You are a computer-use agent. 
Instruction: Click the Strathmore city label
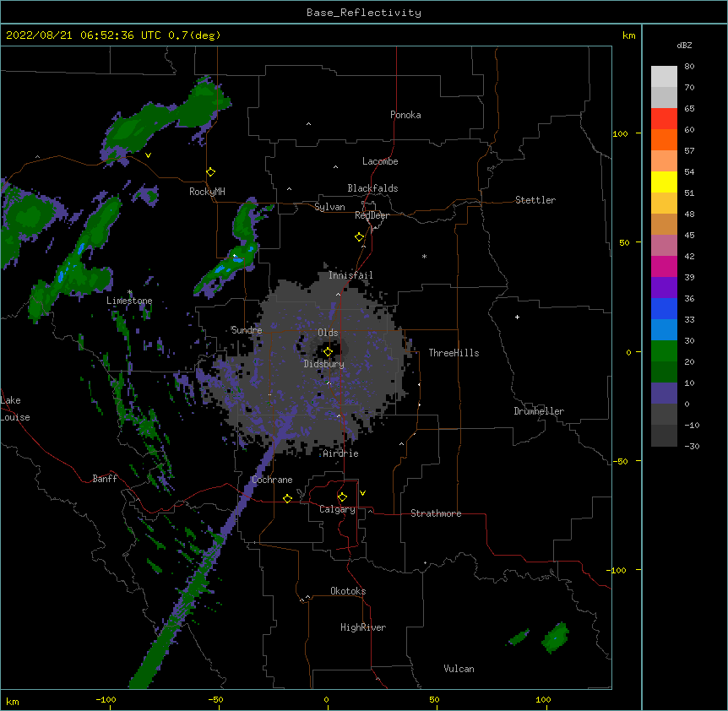tap(436, 513)
